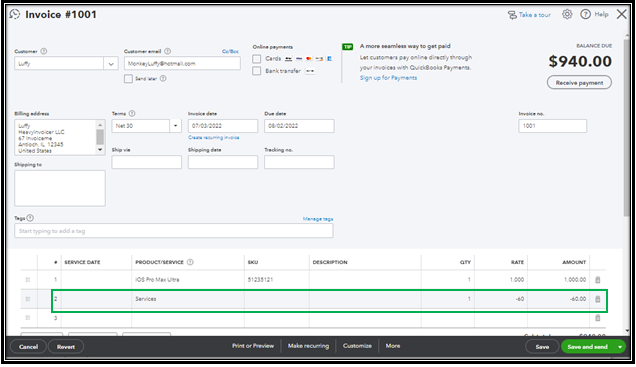This screenshot has width=636, height=367.
Task: Click the Tracking no. field
Action: (299, 162)
